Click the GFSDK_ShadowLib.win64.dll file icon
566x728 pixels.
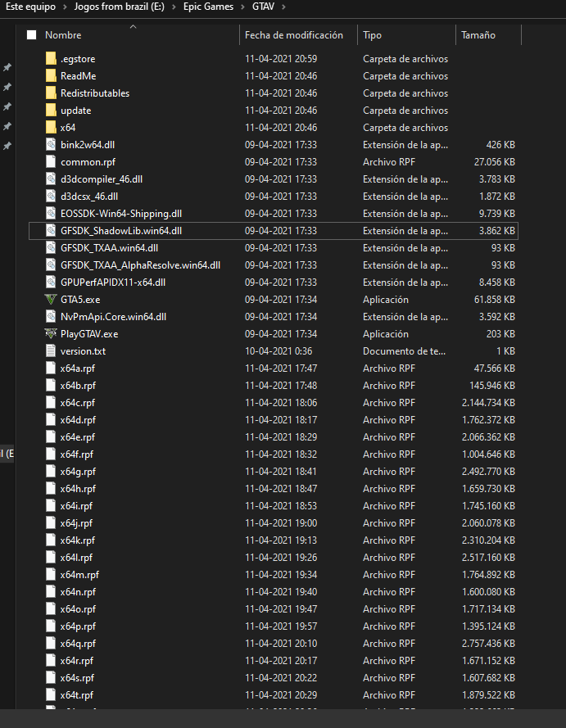(x=51, y=230)
